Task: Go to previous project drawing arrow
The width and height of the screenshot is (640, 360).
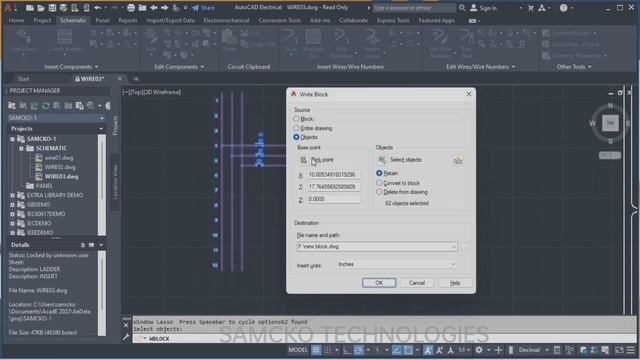Action: click(x=153, y=8)
